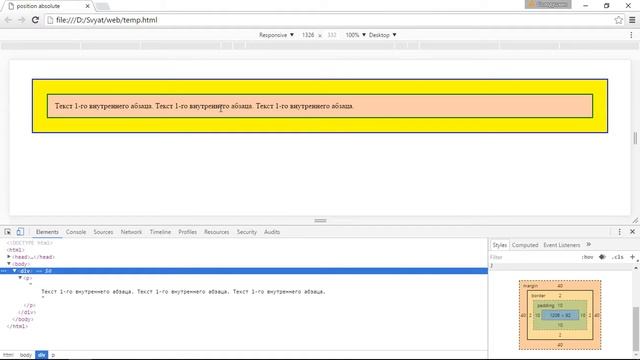
Task: Activate the inspect element picker icon
Action: click(x=8, y=232)
